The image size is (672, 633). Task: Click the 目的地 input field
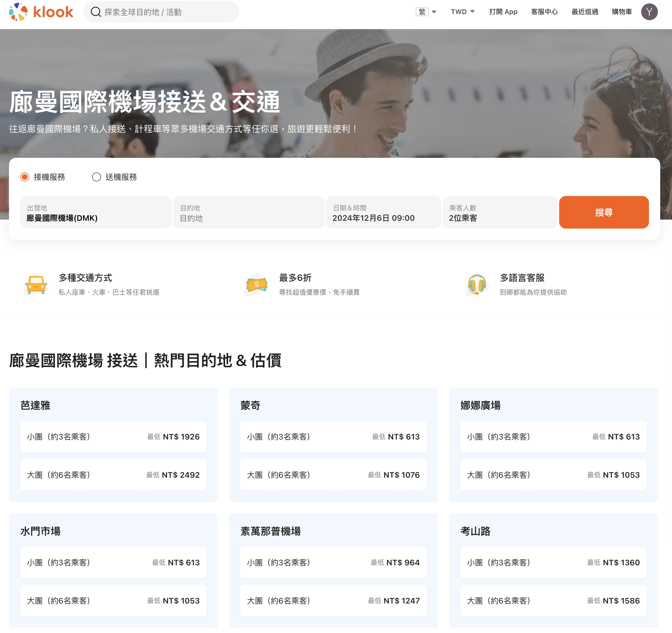click(249, 212)
